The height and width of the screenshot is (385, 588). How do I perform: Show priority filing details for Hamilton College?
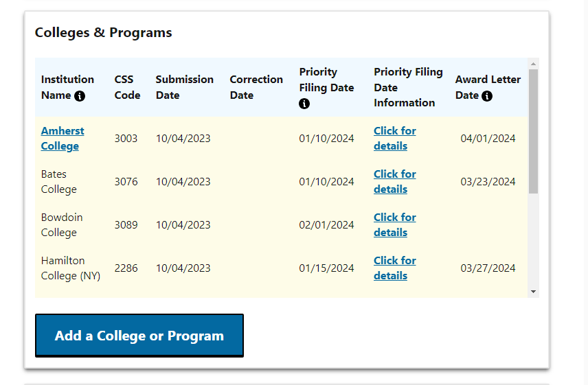click(x=394, y=268)
